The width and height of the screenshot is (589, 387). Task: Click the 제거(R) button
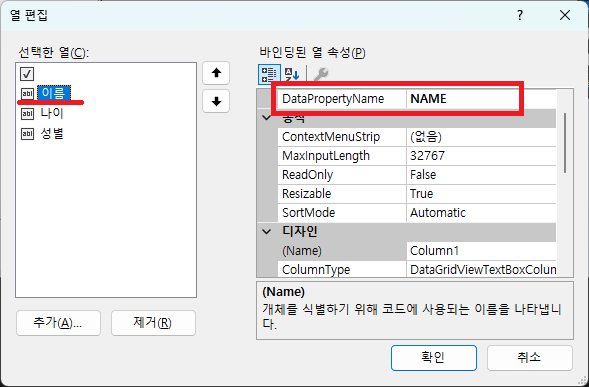(153, 323)
